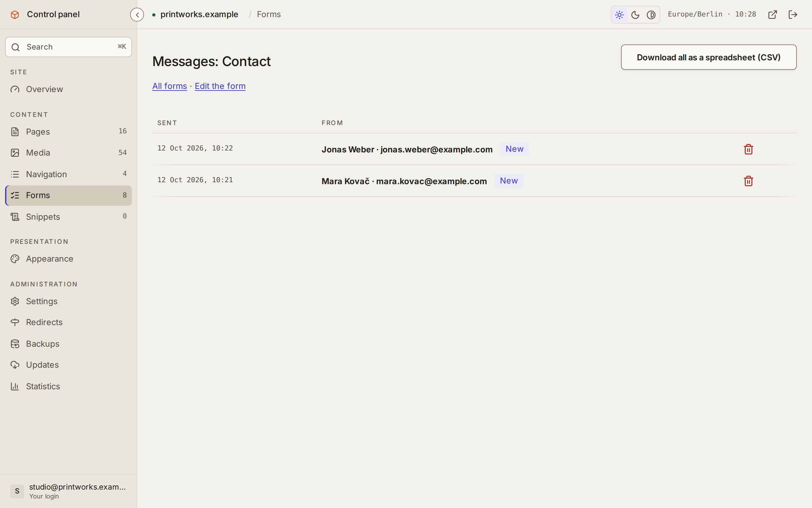Open site in new window icon
812x508 pixels.
point(772,15)
